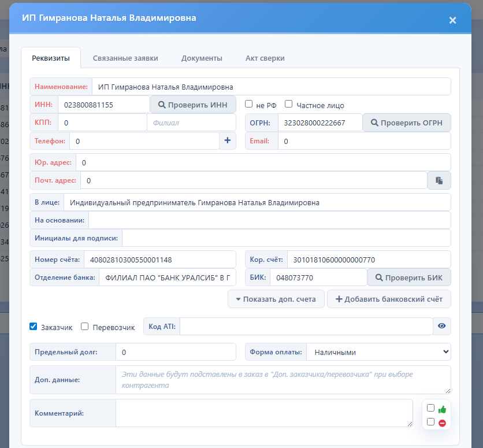This screenshot has height=448, width=483.
Task: Click the Отделение банка input field
Action: [168, 277]
